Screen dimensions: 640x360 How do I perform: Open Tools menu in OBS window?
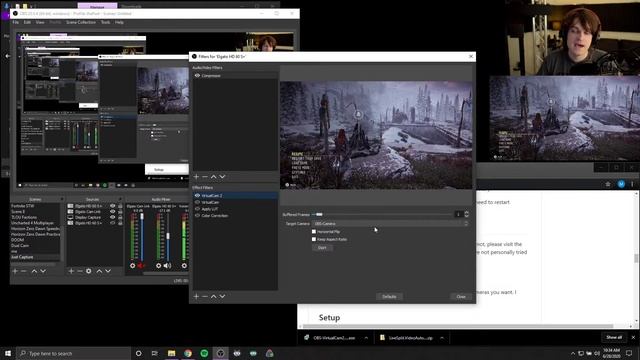coord(105,22)
